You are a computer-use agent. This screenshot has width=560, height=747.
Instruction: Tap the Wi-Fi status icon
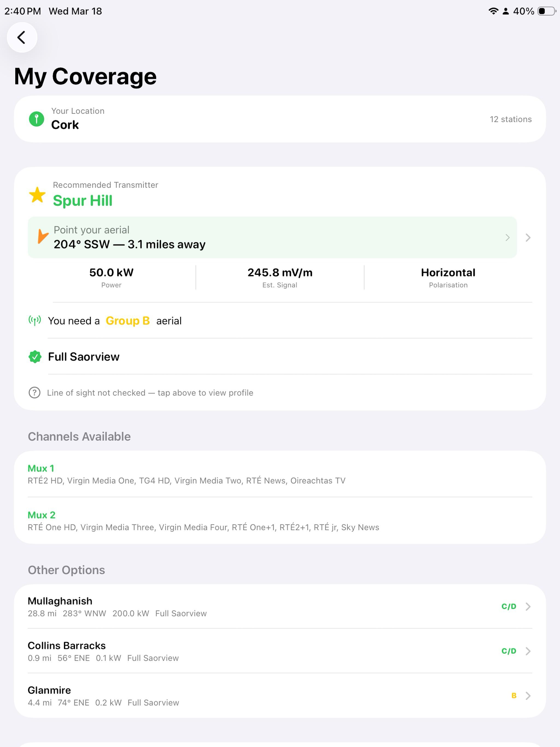pyautogui.click(x=494, y=11)
